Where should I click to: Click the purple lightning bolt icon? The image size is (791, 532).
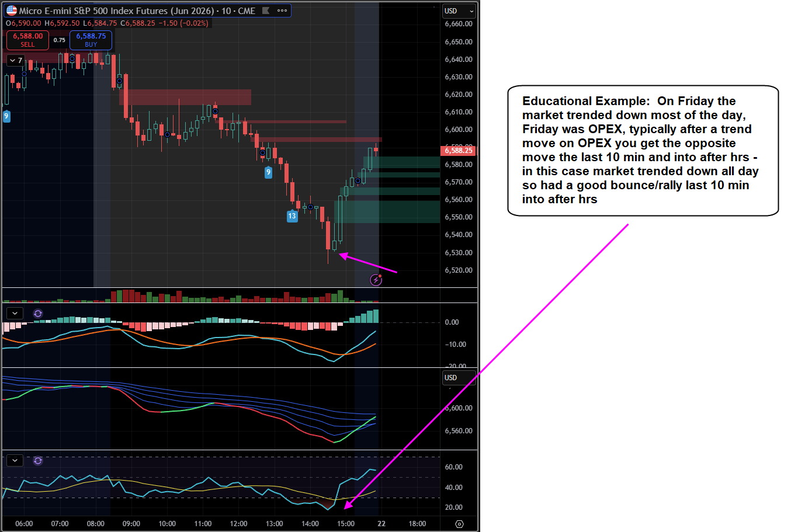click(x=376, y=280)
